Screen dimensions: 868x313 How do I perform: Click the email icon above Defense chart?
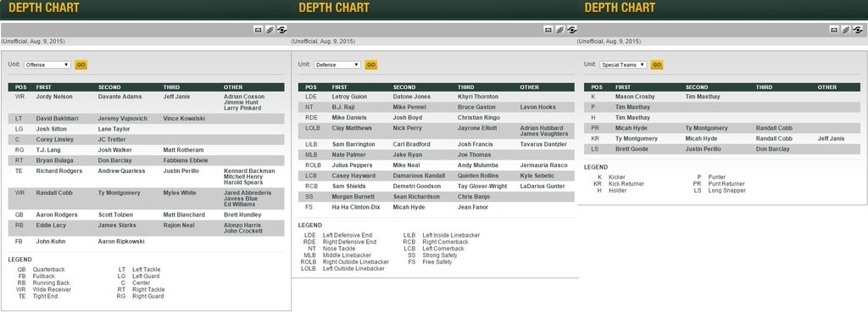[548, 30]
